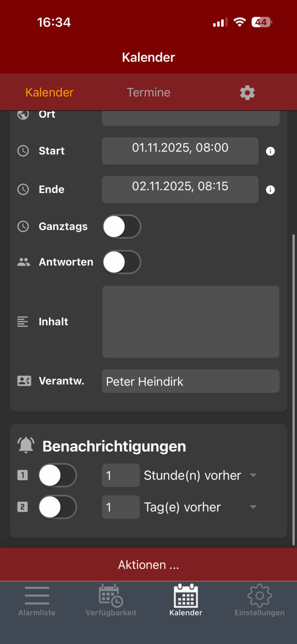Tap the Benachrichtigungen bell icon

(x=26, y=446)
